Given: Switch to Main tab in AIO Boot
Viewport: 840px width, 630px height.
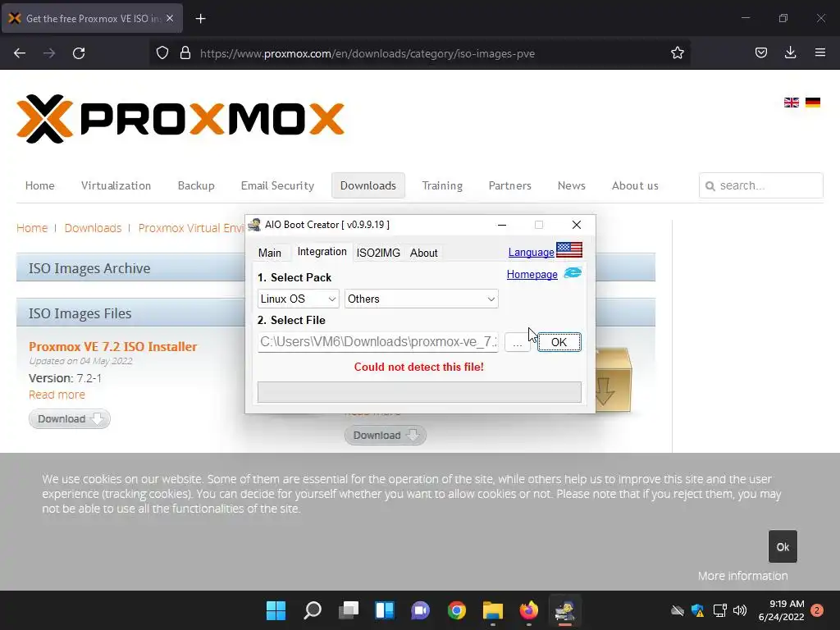Looking at the screenshot, I should click(269, 253).
